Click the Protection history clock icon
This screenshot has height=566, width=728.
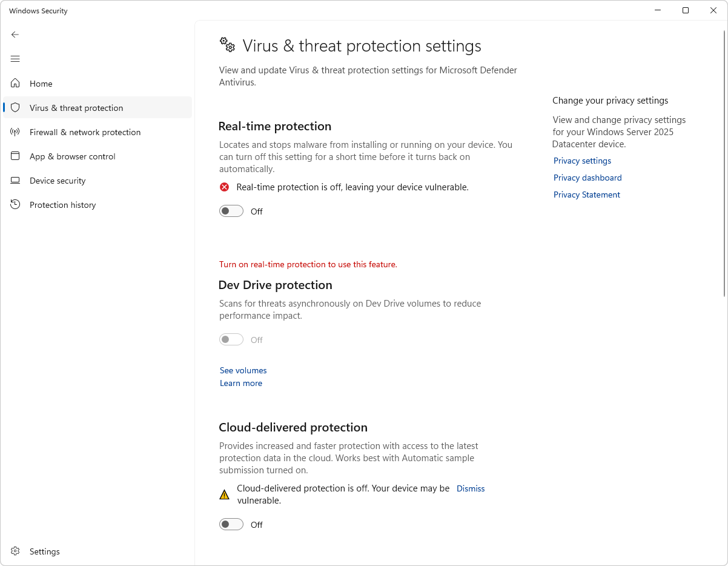point(16,205)
